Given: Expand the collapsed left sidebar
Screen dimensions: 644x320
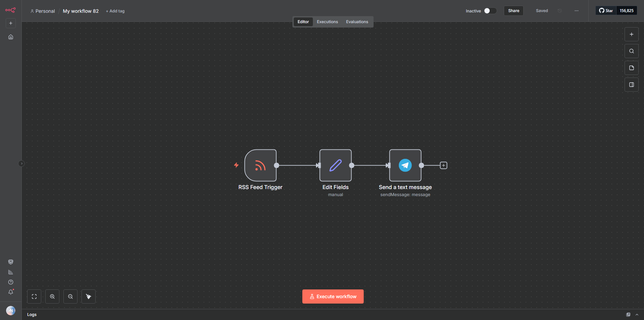Looking at the screenshot, I should tap(21, 164).
